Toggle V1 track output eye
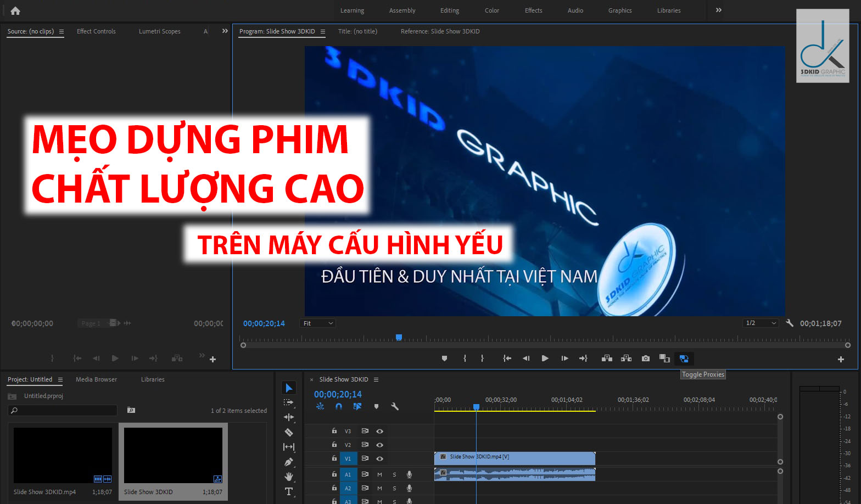This screenshot has width=861, height=504. point(379,458)
